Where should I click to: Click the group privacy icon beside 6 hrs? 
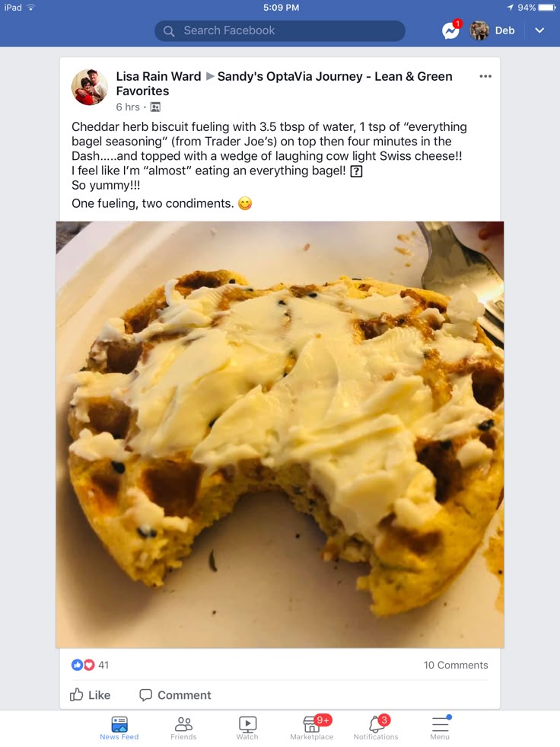[x=155, y=107]
